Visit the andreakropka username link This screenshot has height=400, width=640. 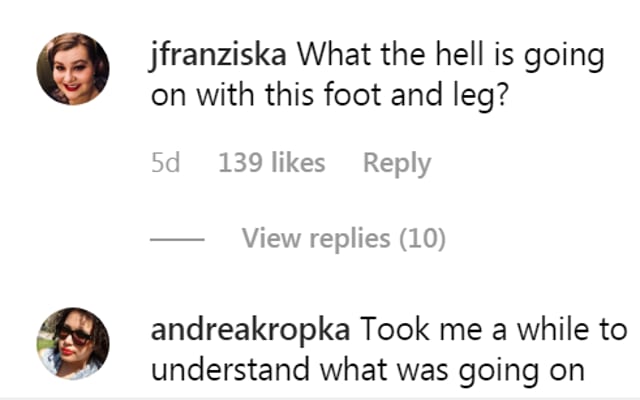tap(250, 330)
